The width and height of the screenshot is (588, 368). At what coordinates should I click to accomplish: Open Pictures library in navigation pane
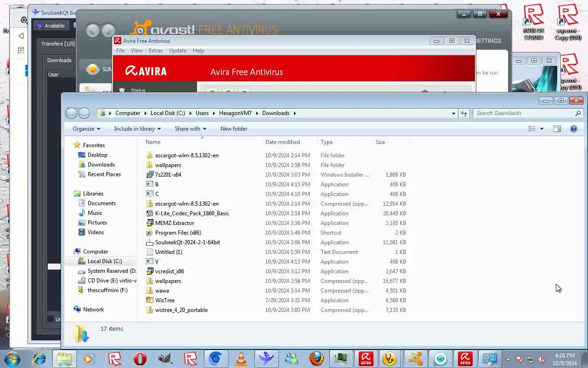point(97,223)
